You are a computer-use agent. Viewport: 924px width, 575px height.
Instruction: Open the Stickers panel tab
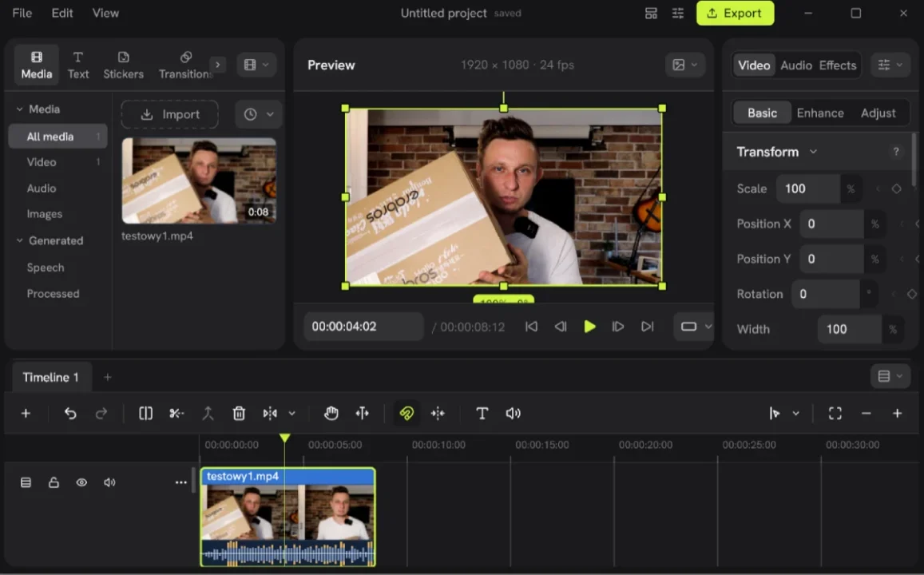123,65
